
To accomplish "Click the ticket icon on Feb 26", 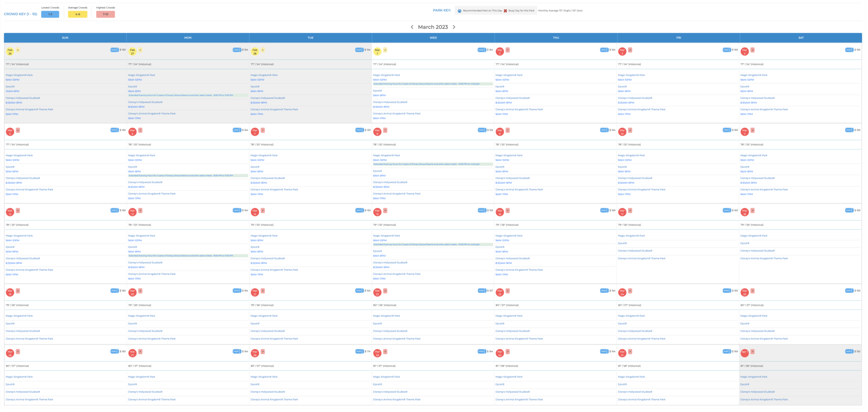I will point(114,50).
